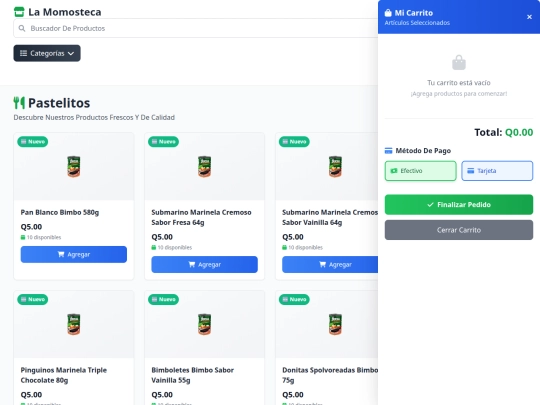Click the La Momosteca store logo icon
Screen dimensions: 540x405
pyautogui.click(x=19, y=12)
